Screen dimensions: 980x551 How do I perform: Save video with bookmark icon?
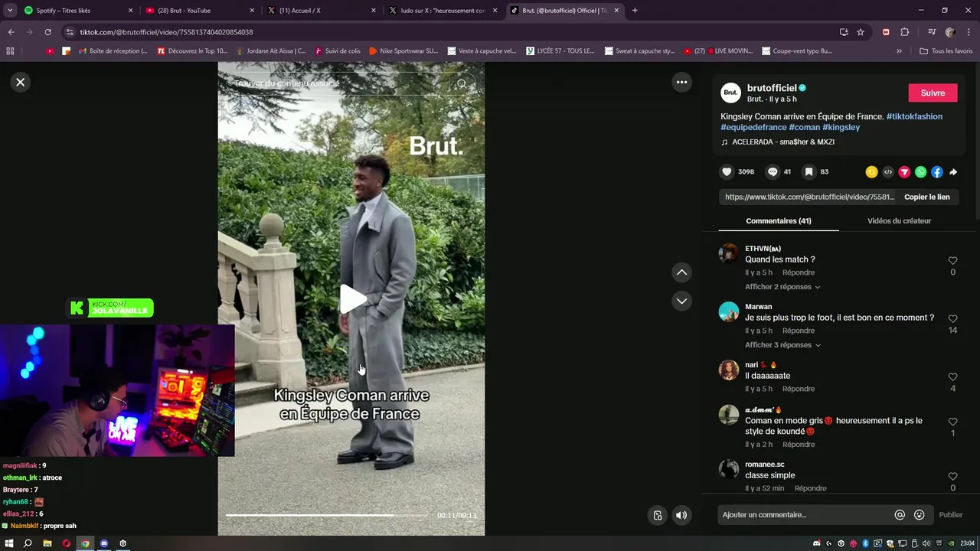(808, 172)
